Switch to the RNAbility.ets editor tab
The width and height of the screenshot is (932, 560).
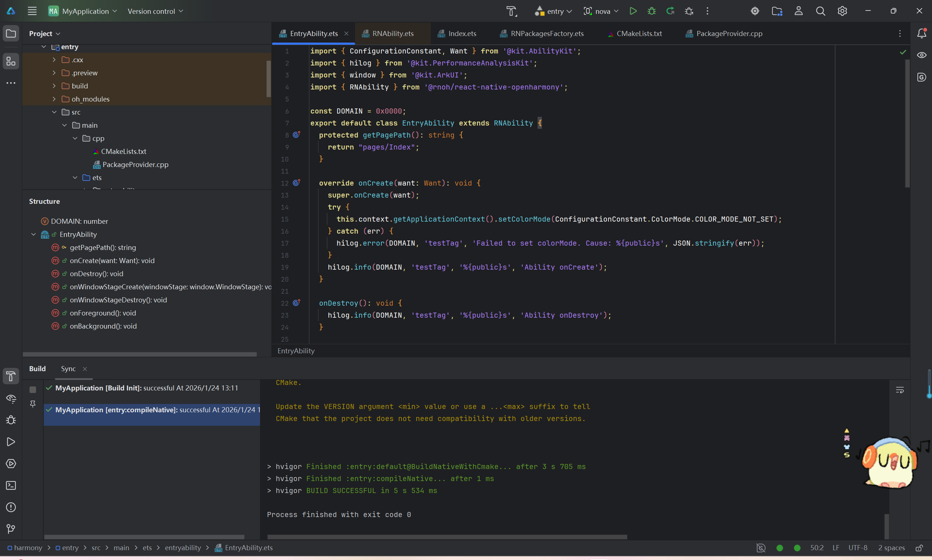pyautogui.click(x=392, y=33)
